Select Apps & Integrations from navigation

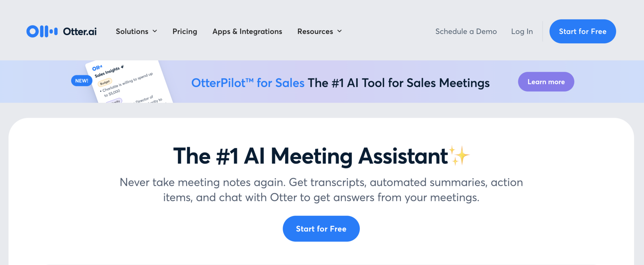pos(247,31)
